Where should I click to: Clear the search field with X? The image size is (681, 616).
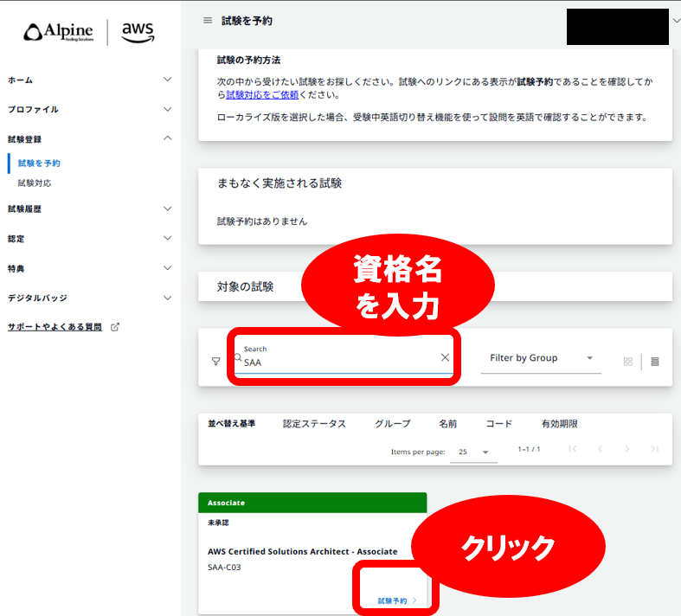point(445,357)
